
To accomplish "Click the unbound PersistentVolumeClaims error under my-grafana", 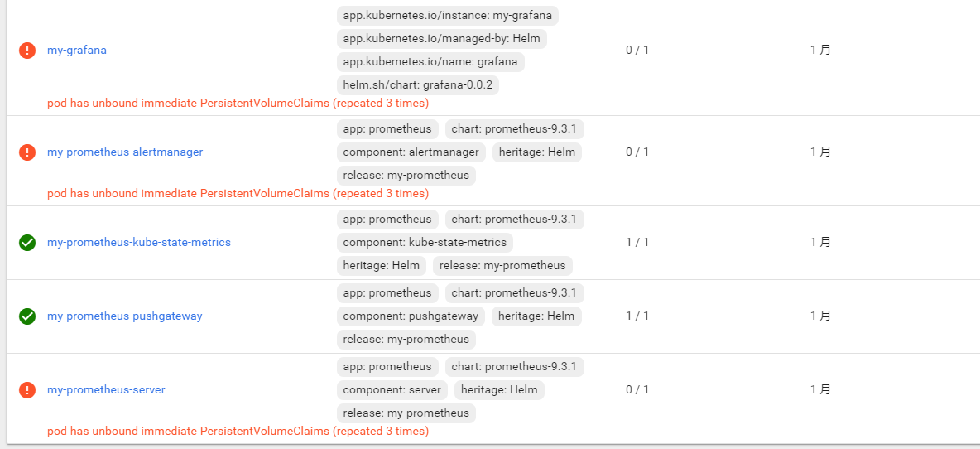I will click(238, 104).
